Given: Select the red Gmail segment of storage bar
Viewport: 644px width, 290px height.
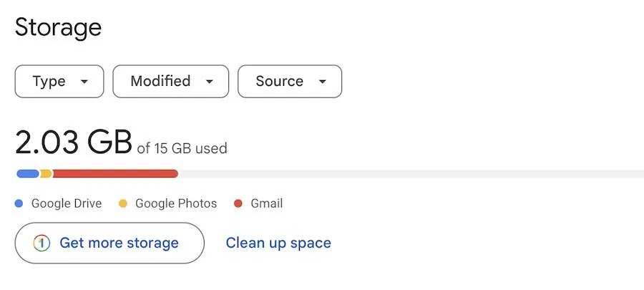Looking at the screenshot, I should (115, 174).
